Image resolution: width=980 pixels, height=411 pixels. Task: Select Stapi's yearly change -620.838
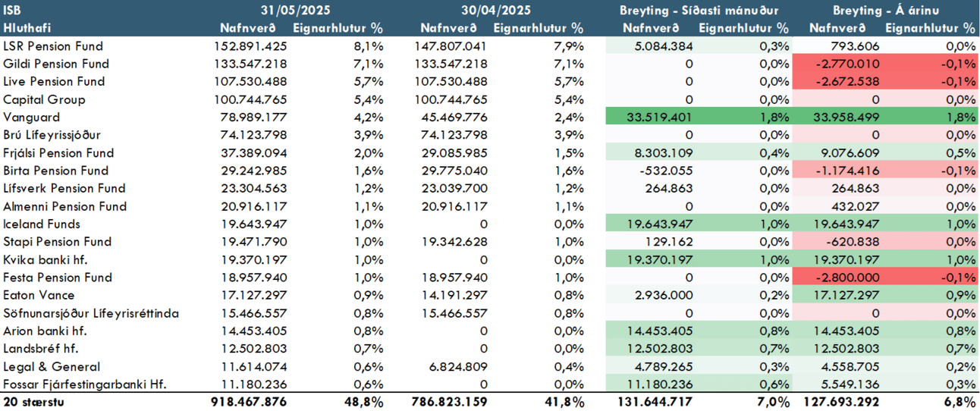coord(854,242)
